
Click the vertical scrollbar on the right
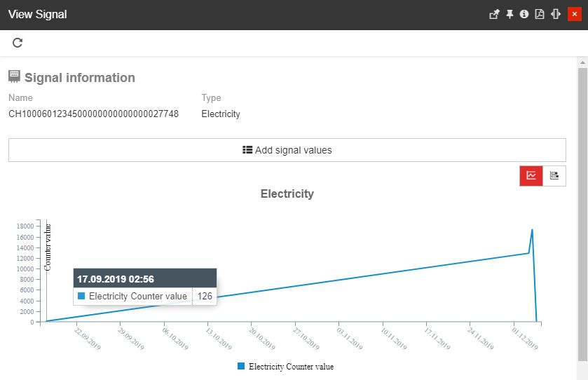(x=582, y=210)
